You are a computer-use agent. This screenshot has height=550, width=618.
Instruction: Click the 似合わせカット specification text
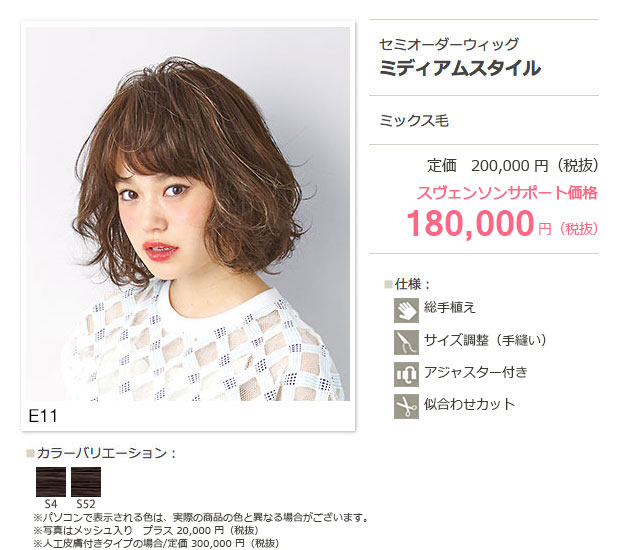[x=469, y=404]
